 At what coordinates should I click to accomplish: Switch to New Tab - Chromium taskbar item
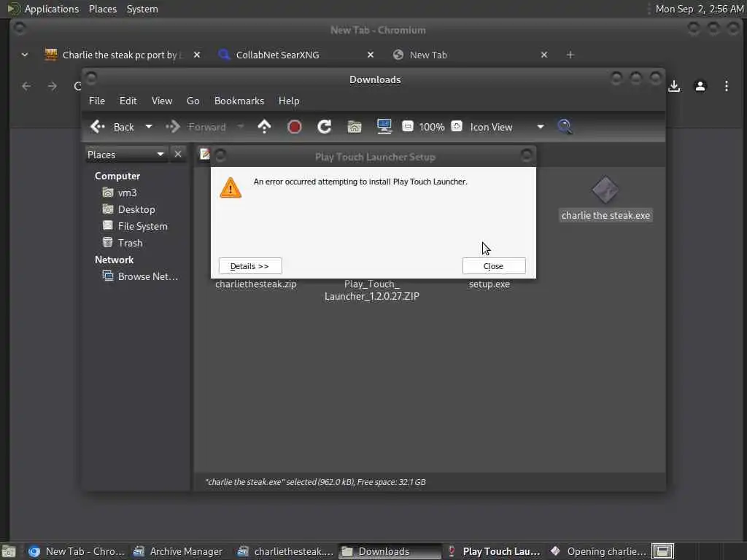pos(76,551)
